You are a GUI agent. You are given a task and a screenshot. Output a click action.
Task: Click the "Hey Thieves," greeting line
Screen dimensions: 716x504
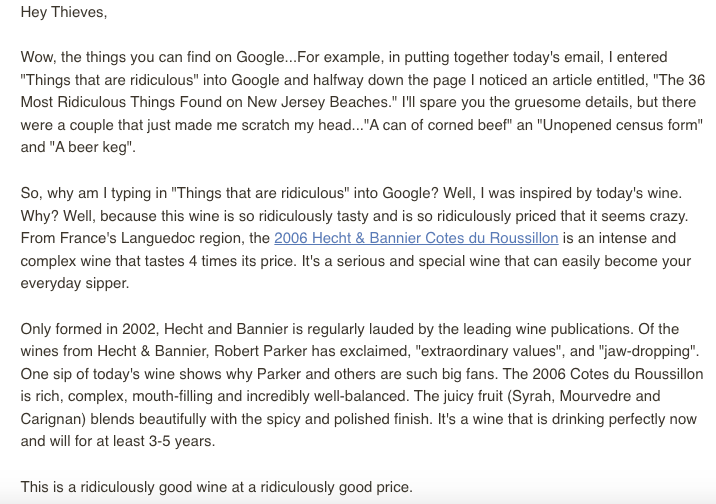[64, 12]
